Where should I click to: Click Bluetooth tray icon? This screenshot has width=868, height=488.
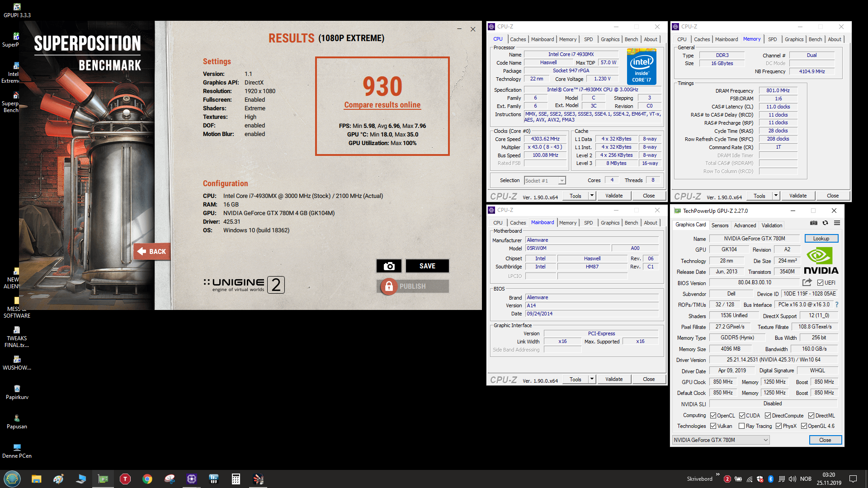click(771, 479)
